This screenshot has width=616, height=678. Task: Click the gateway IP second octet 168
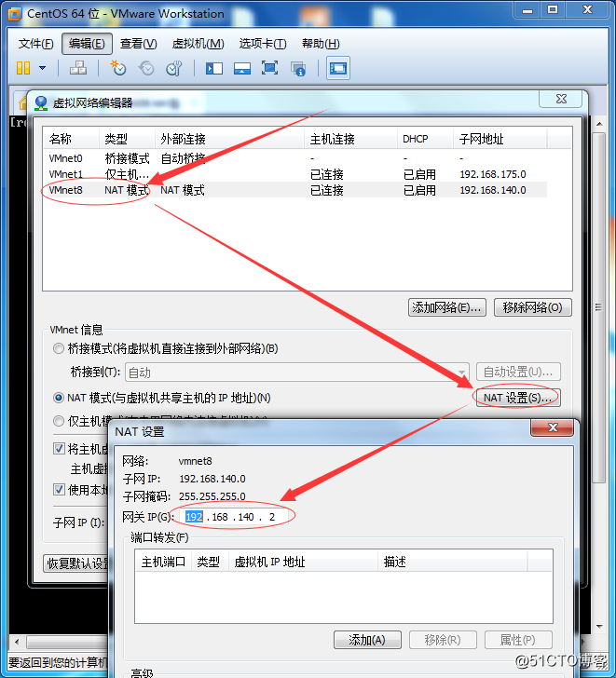tap(220, 517)
